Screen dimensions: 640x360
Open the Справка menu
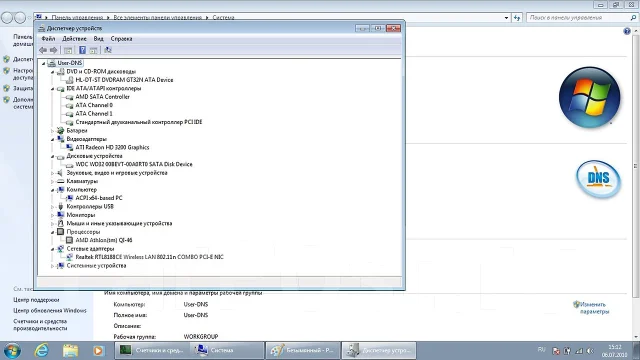[121, 39]
